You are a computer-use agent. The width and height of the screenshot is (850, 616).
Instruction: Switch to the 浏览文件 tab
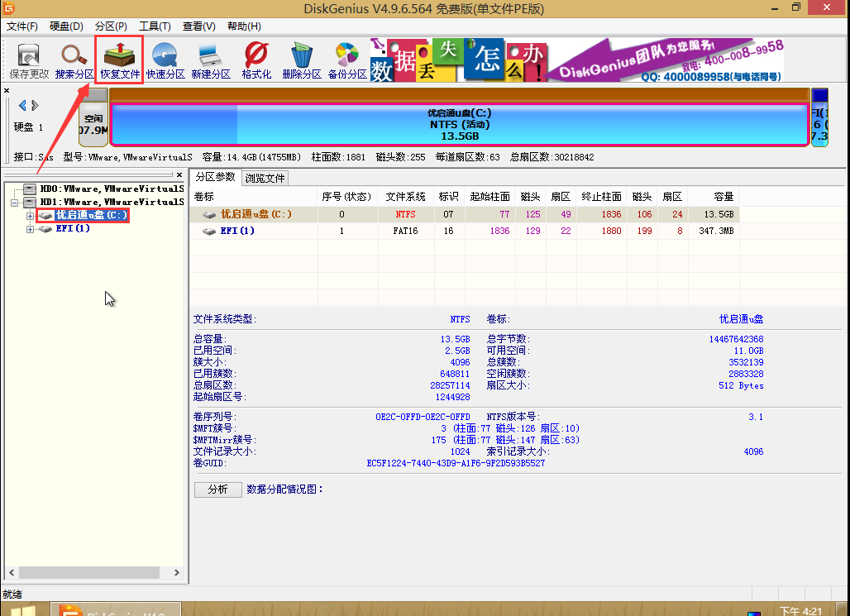pyautogui.click(x=265, y=178)
